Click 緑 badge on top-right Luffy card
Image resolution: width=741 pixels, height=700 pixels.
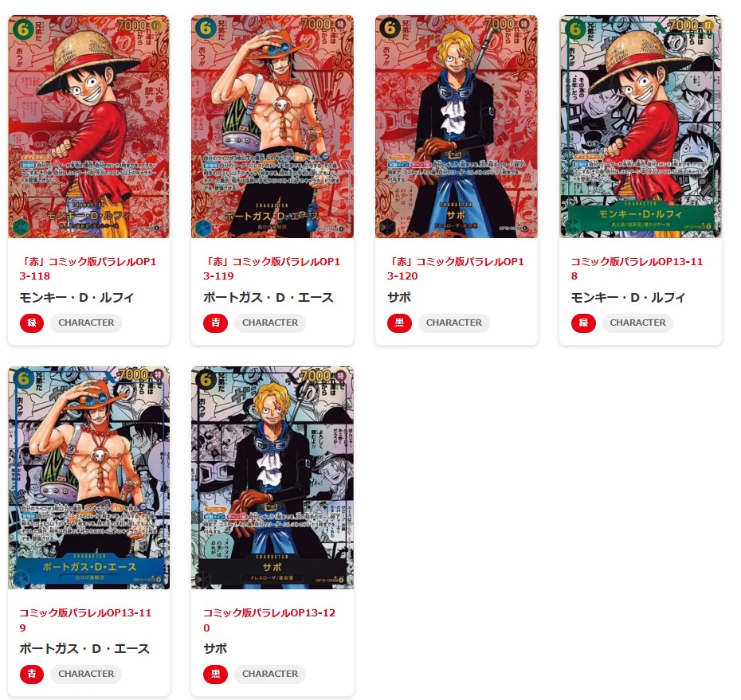pyautogui.click(x=583, y=323)
